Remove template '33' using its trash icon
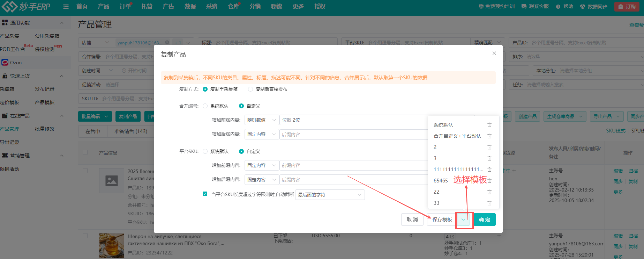The width and height of the screenshot is (644, 259). point(489,203)
